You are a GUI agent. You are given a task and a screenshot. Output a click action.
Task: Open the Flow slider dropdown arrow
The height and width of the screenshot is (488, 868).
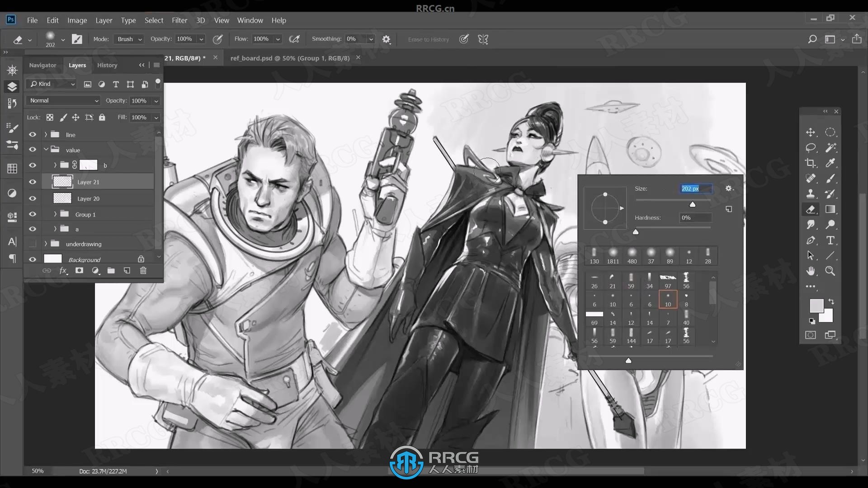(278, 39)
